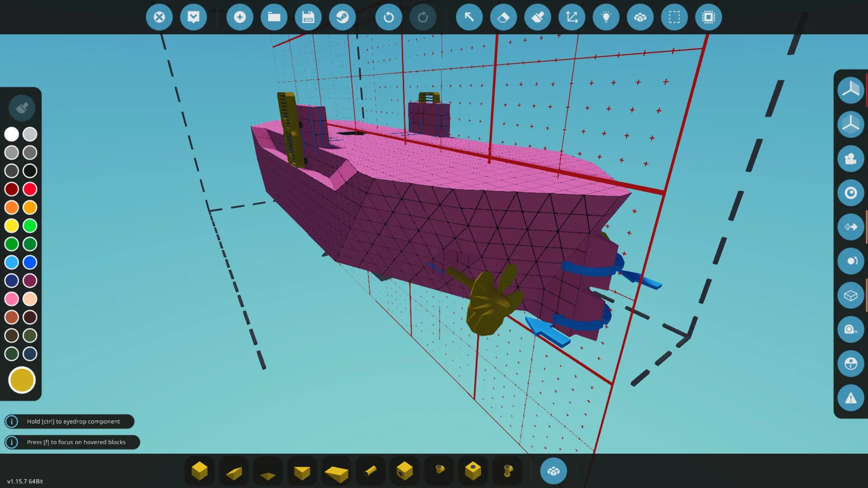Click the undo arrow button
Screen dimensions: 868x488
388,17
